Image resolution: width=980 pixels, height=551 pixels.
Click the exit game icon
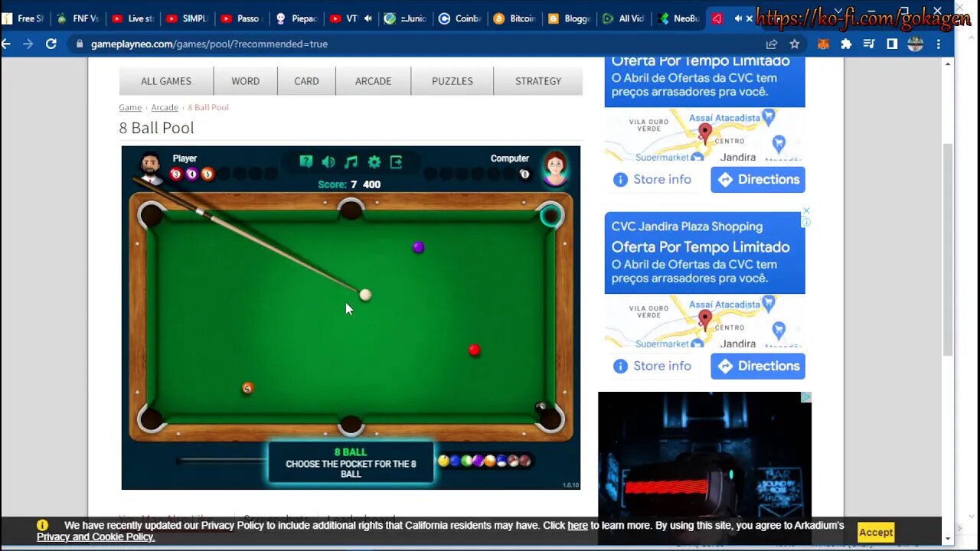tap(396, 161)
